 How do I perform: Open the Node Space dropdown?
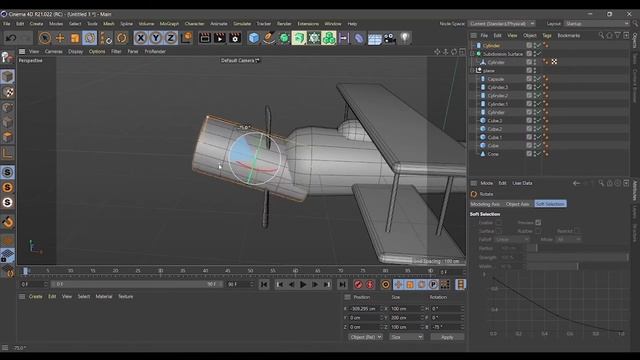[x=502, y=24]
